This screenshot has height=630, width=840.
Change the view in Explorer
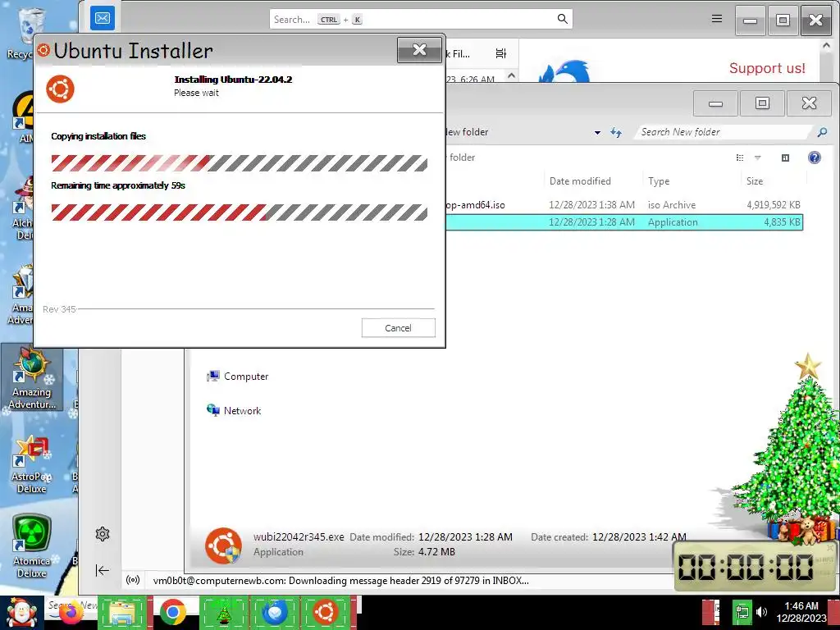point(740,157)
